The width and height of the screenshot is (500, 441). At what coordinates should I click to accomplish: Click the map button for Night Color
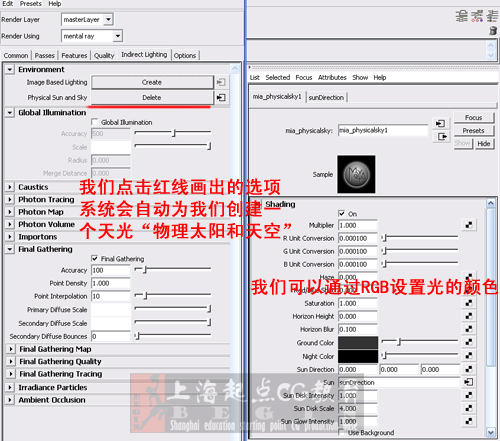469,356
